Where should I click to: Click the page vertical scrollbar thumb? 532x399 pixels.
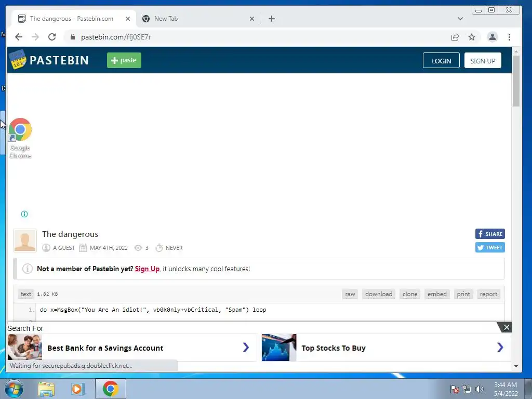point(516,81)
